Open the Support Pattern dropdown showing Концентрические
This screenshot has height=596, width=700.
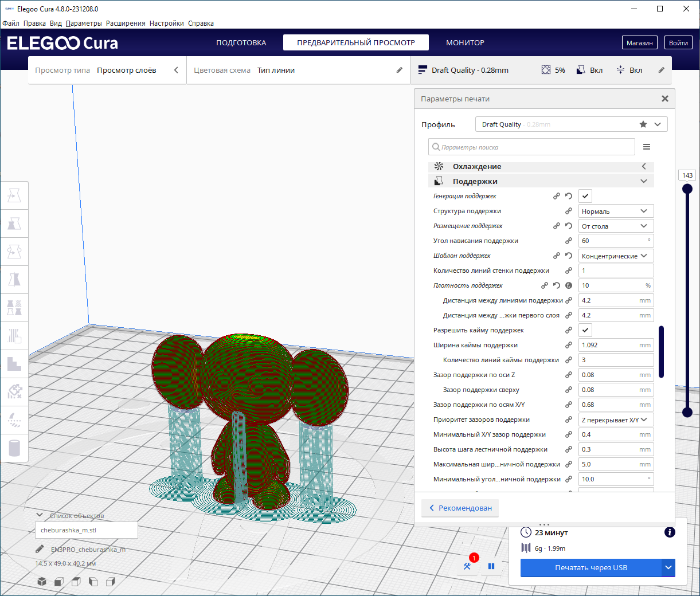pos(616,256)
